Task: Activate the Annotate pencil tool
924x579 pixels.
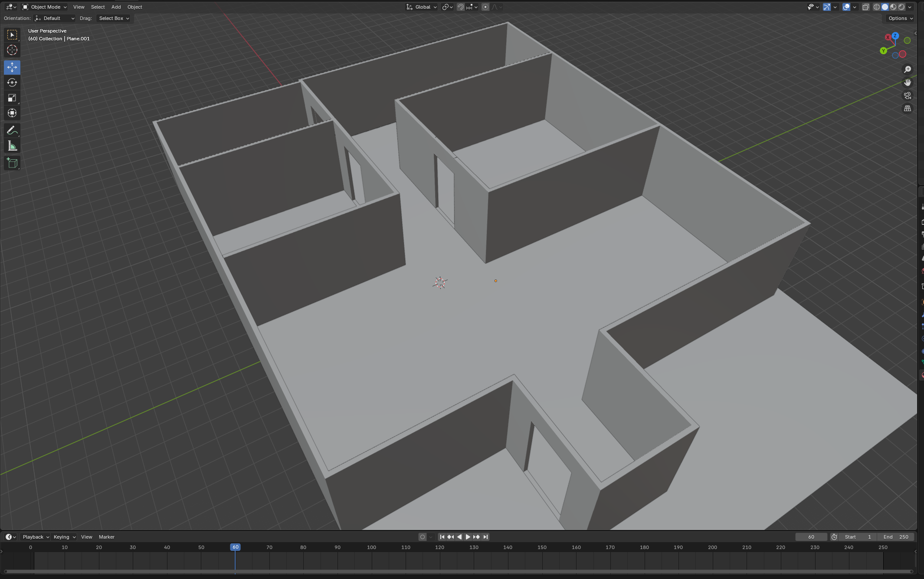Action: click(x=12, y=131)
